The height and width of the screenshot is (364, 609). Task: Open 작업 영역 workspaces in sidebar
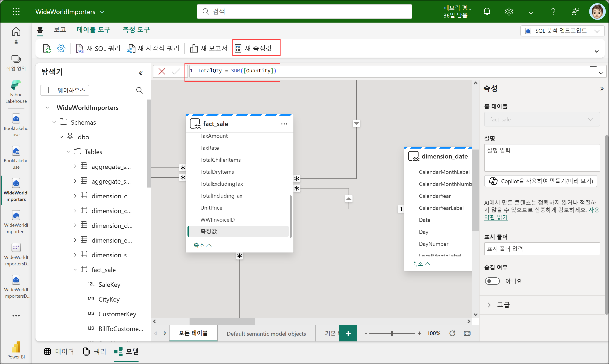click(x=16, y=63)
